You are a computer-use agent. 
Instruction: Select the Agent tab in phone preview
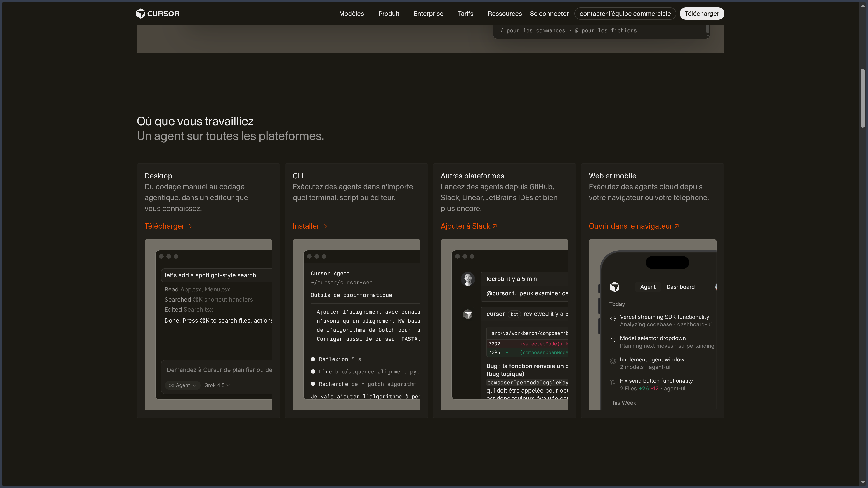point(648,287)
